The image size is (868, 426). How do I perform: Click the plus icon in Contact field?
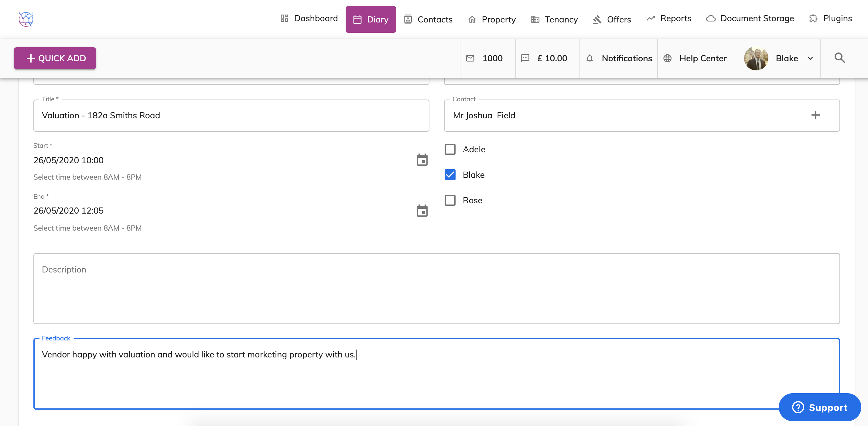click(x=815, y=115)
